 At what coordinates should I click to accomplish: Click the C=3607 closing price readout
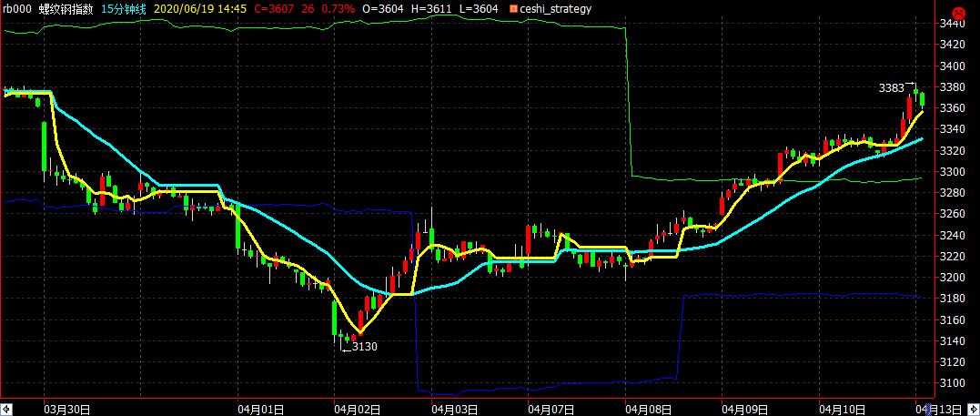pyautogui.click(x=255, y=9)
